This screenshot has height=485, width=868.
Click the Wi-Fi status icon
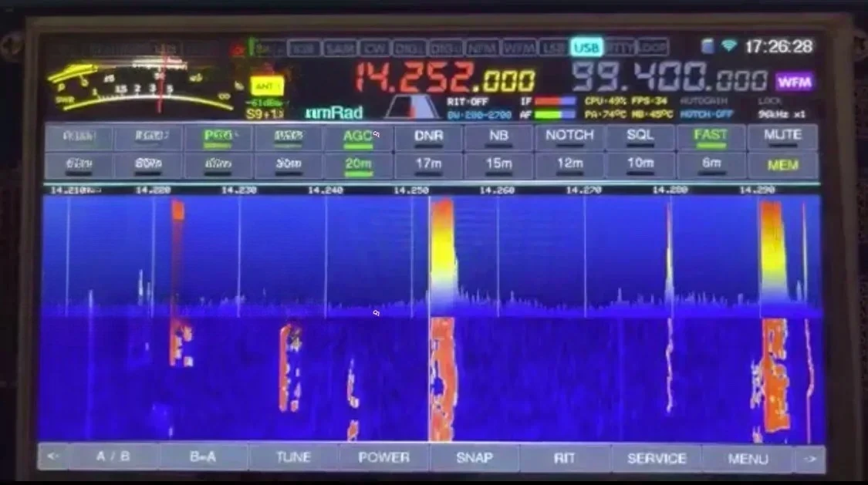coord(729,46)
